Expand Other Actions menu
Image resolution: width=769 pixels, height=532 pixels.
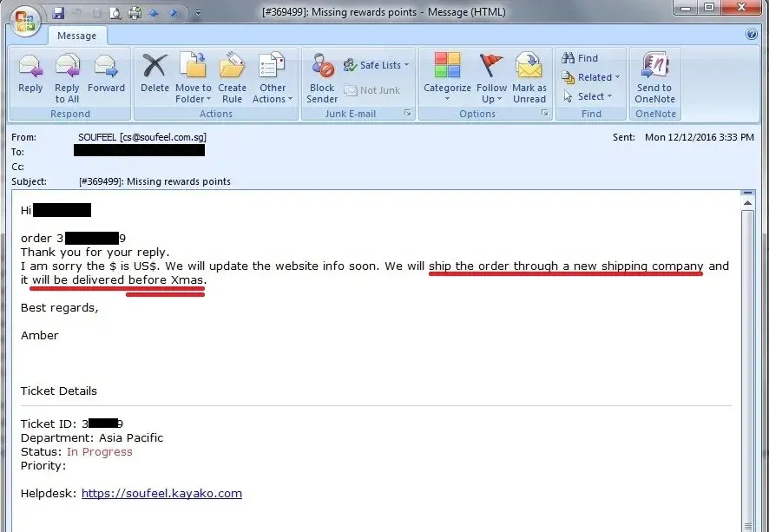(x=273, y=78)
